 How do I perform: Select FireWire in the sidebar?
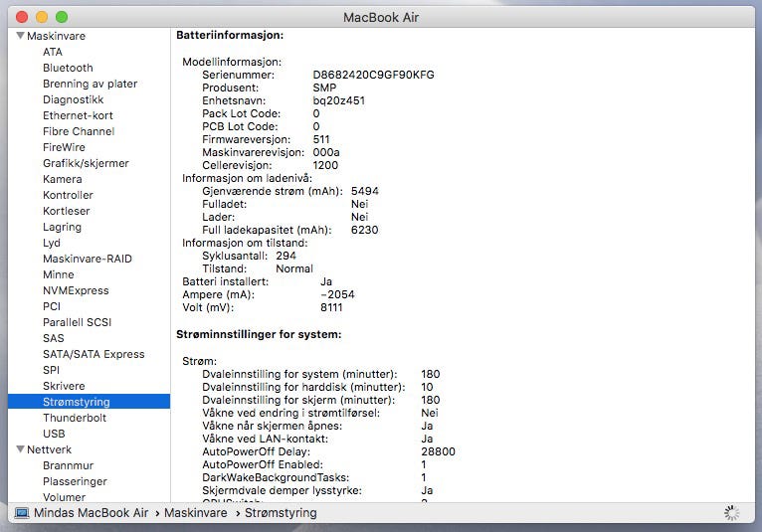coord(64,147)
